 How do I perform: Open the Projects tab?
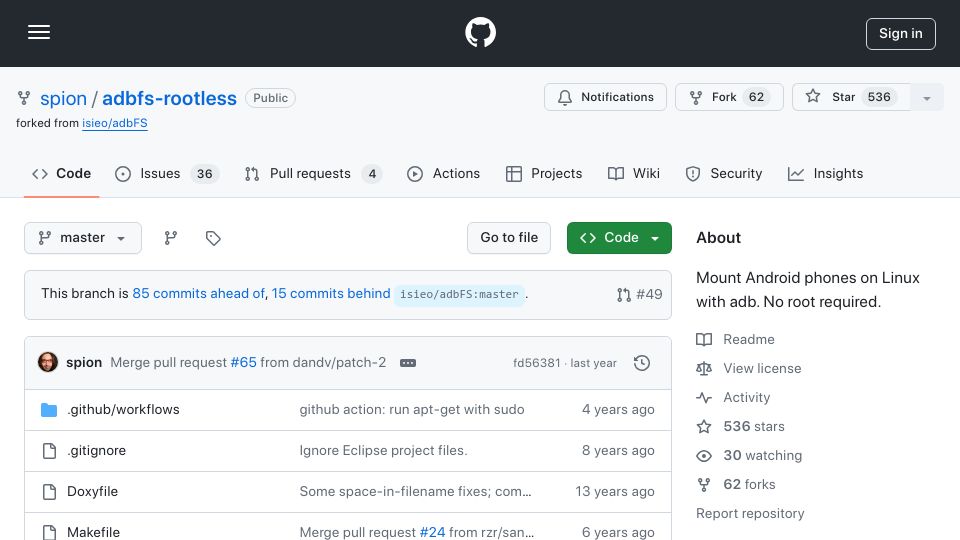click(x=544, y=174)
